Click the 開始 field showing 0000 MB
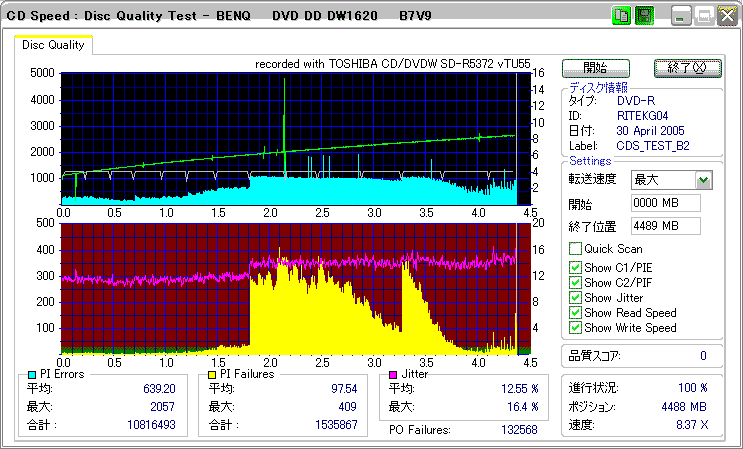The image size is (743, 449). (x=666, y=203)
